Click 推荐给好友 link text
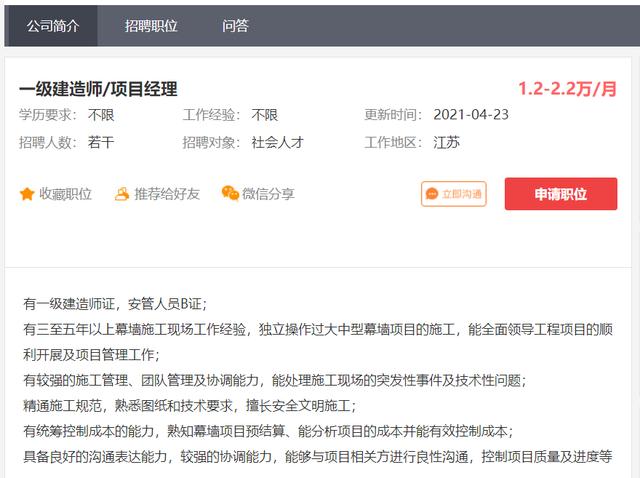 (167, 194)
